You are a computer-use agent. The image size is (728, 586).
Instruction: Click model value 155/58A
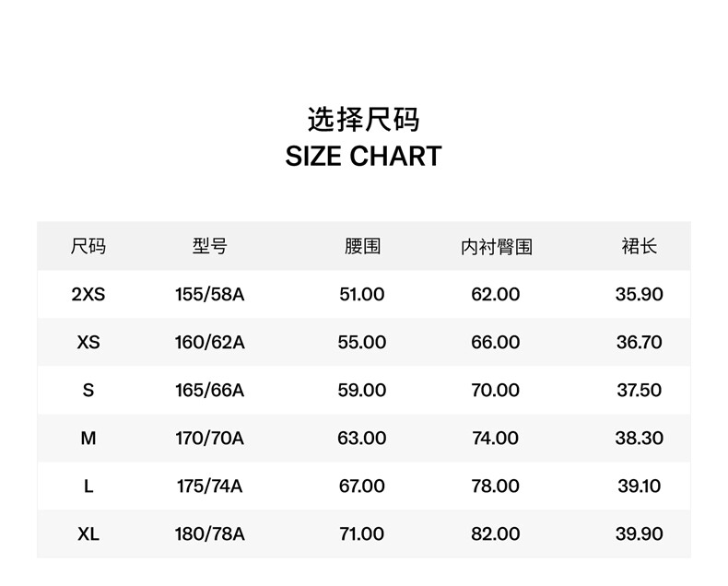(x=209, y=295)
